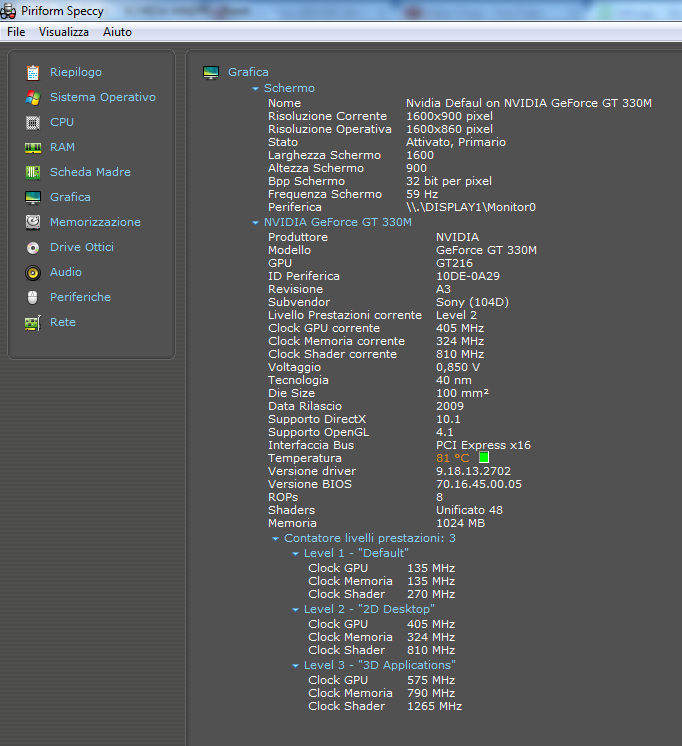
Task: Click the 10DE-0A29 device ID value
Action: 468,276
